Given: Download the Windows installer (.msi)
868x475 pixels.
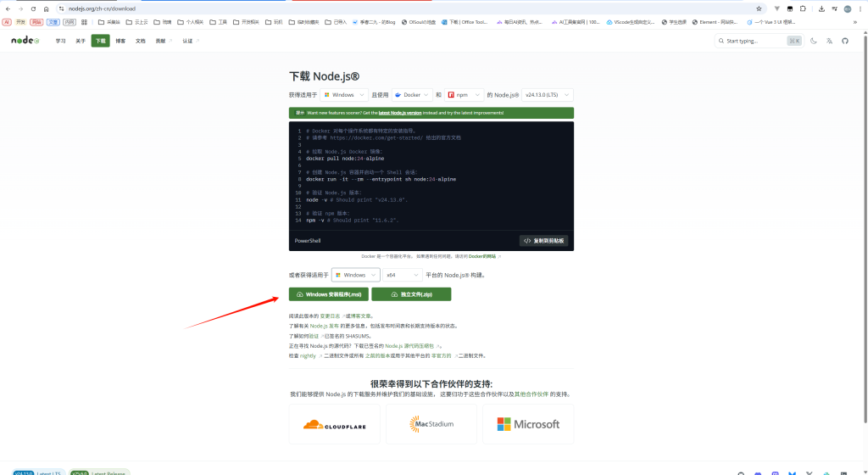Looking at the screenshot, I should [x=328, y=294].
